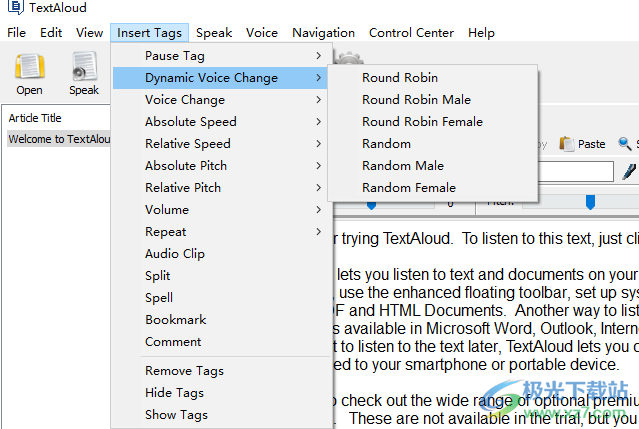Click the magnifier search icon
This screenshot has height=429, width=639.
coord(624,143)
